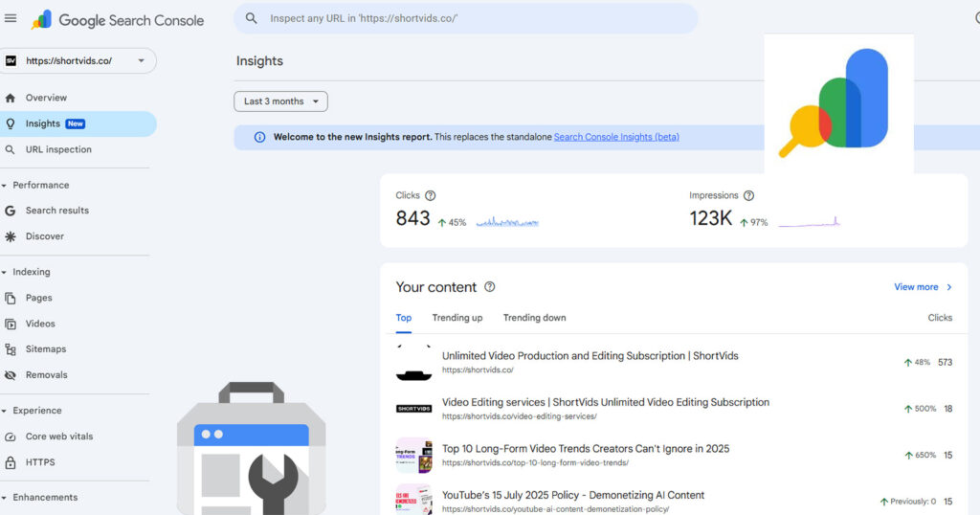Click the Demonetized AI content article thumbnail

click(x=413, y=500)
